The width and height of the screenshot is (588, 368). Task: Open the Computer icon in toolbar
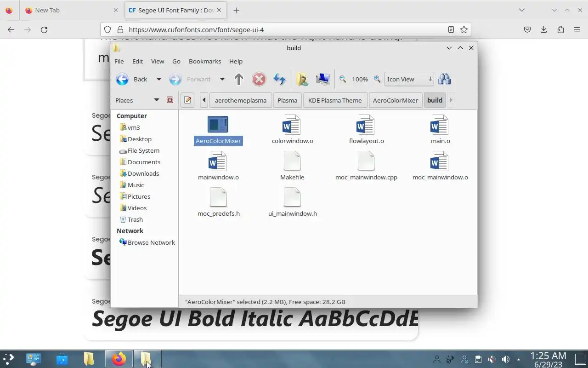click(322, 79)
